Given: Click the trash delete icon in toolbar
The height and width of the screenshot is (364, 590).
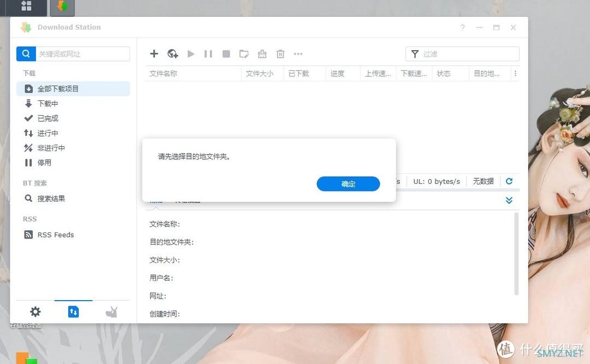Looking at the screenshot, I should [280, 53].
